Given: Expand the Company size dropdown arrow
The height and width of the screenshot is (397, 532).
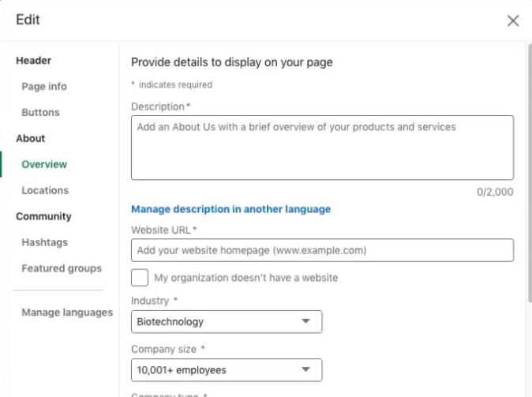Looking at the screenshot, I should coord(306,370).
